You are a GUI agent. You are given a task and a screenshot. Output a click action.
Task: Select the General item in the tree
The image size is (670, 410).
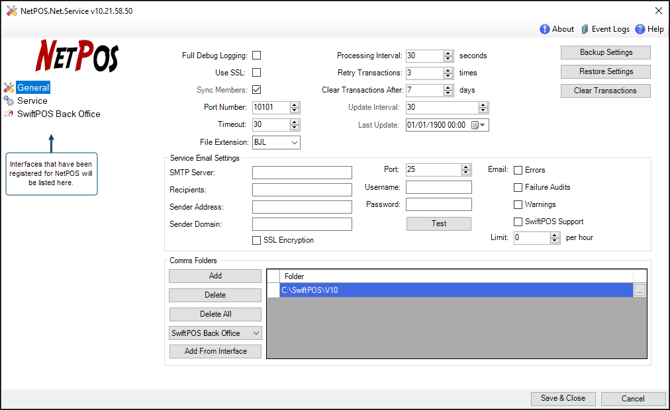point(32,88)
